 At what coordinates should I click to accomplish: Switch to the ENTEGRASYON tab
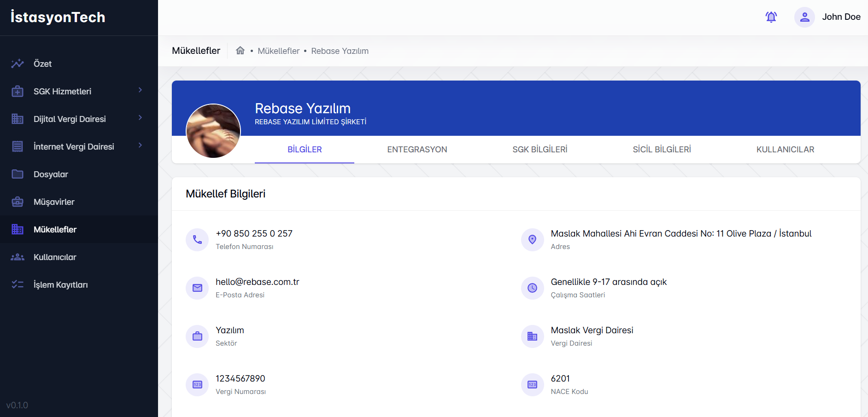[417, 150]
